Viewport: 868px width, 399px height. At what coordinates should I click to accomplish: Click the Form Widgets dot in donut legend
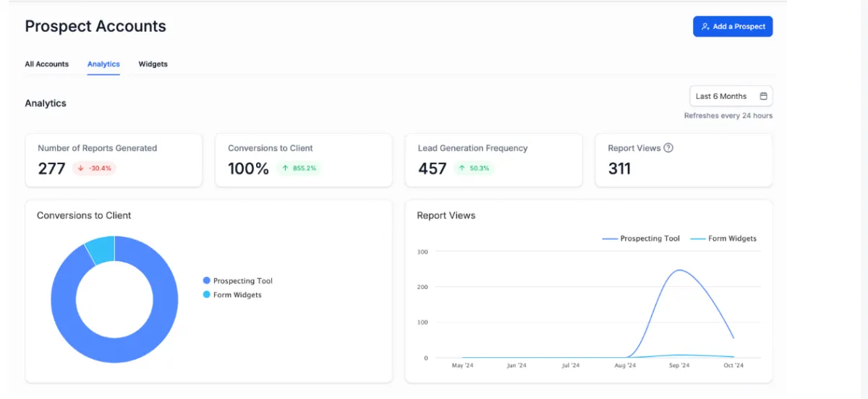click(x=207, y=295)
